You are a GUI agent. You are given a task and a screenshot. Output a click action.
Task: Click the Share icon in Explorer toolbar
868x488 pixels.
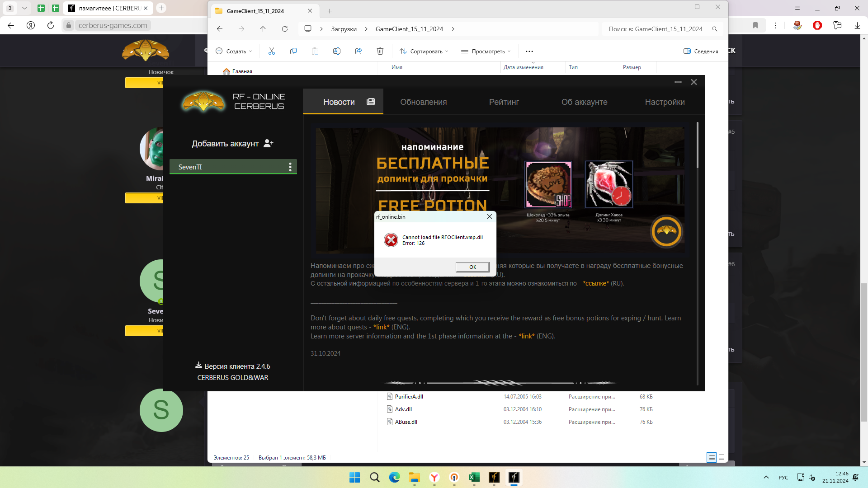tap(359, 52)
